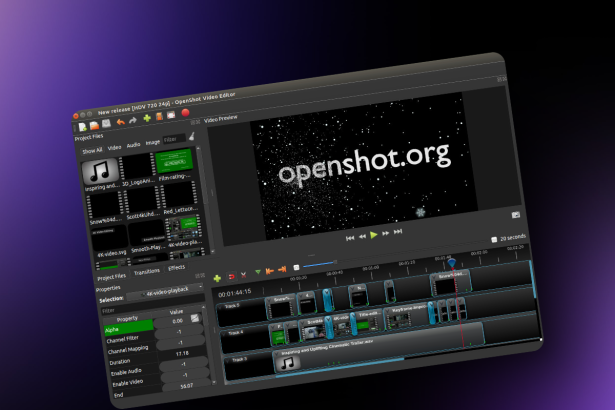This screenshot has height=410, width=615.
Task: Click the Project Files filter input field
Action: click(x=174, y=139)
